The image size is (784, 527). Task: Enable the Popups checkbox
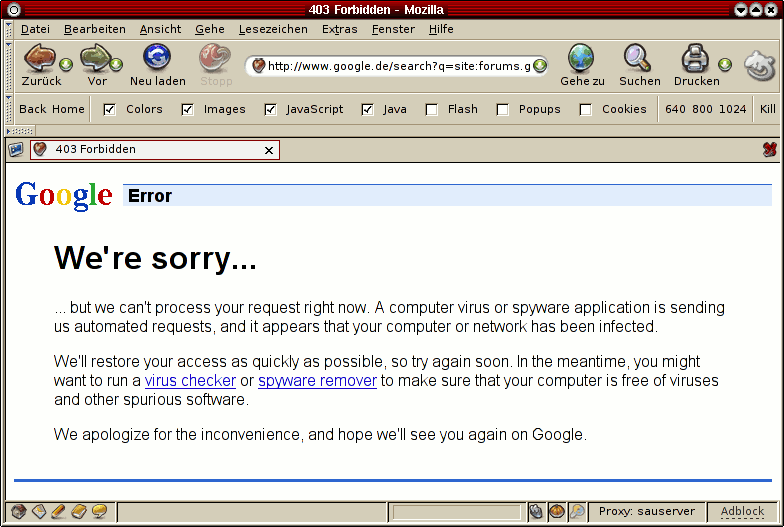pyautogui.click(x=502, y=110)
